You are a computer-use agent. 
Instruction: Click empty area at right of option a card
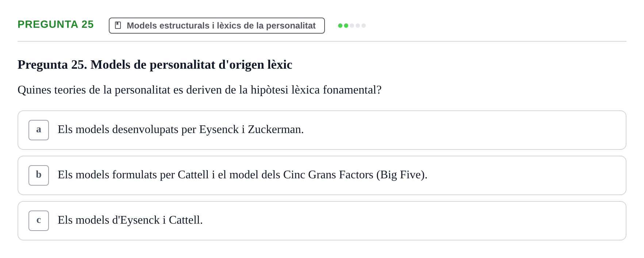(475, 130)
